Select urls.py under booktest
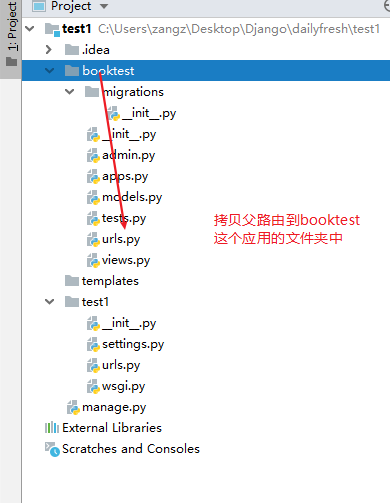 [121, 239]
